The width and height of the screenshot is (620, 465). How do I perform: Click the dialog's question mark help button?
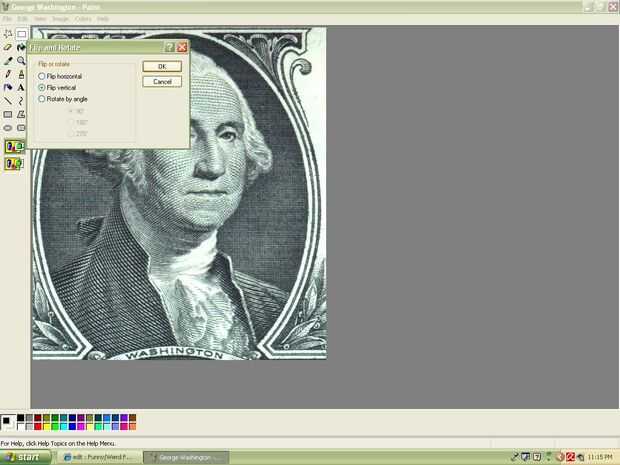(x=169, y=47)
